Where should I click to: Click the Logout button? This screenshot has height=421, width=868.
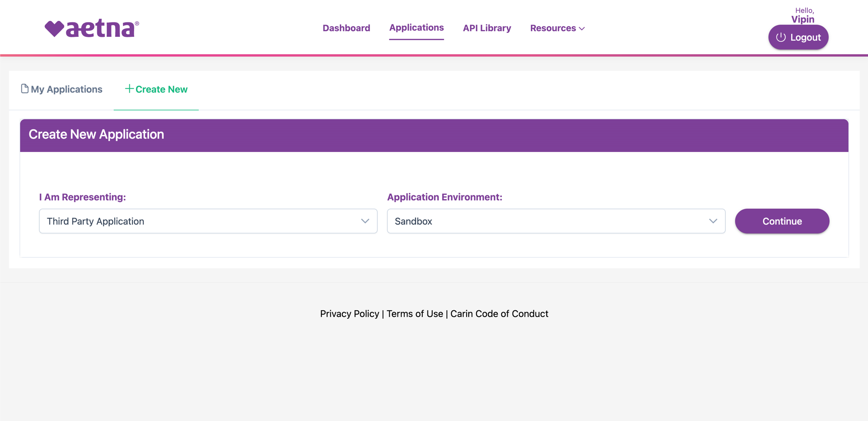(798, 37)
